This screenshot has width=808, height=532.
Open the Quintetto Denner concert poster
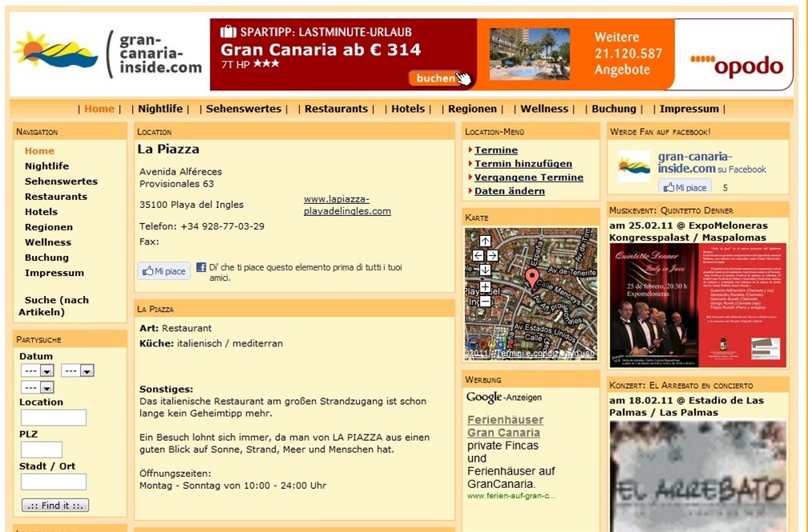(x=698, y=306)
